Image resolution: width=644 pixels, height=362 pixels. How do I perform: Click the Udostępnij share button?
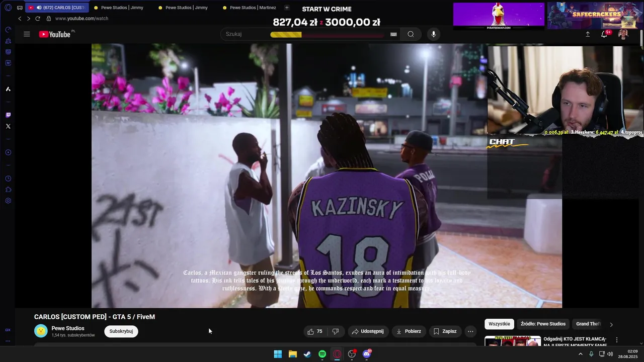click(x=368, y=331)
